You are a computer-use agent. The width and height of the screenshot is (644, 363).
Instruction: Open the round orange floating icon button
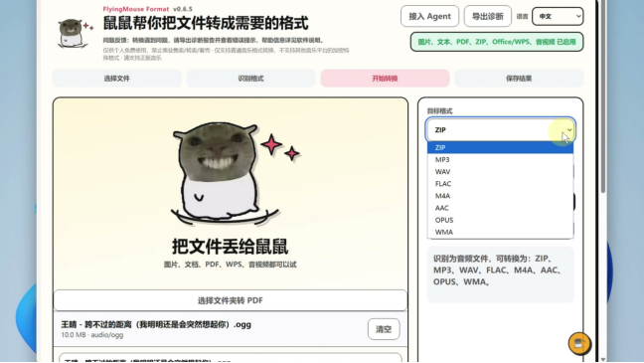(579, 343)
